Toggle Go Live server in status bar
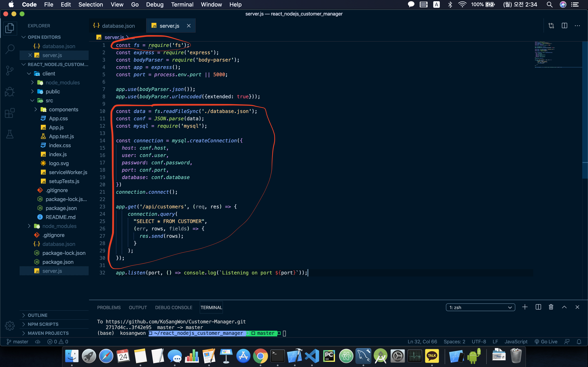The image size is (588, 367). [x=546, y=342]
